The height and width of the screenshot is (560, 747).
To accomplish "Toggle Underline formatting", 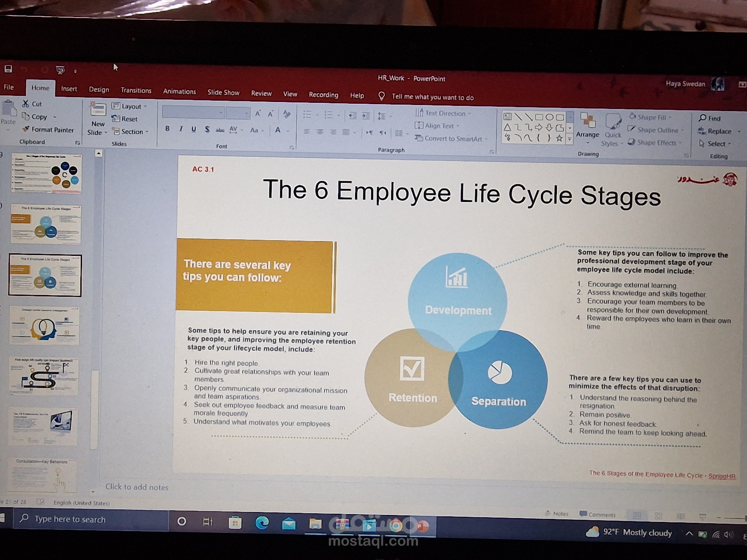I will click(x=194, y=129).
